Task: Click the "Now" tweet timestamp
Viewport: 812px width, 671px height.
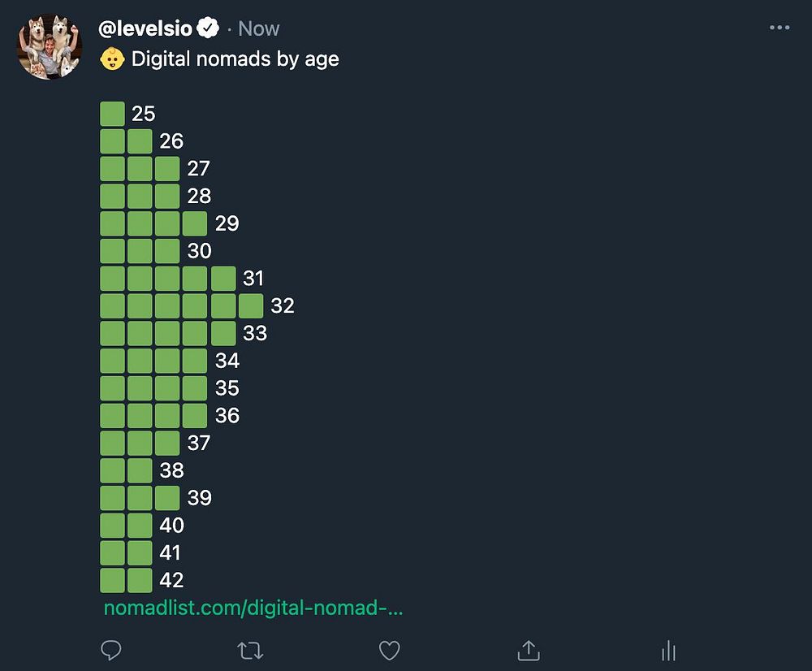Action: pos(259,29)
